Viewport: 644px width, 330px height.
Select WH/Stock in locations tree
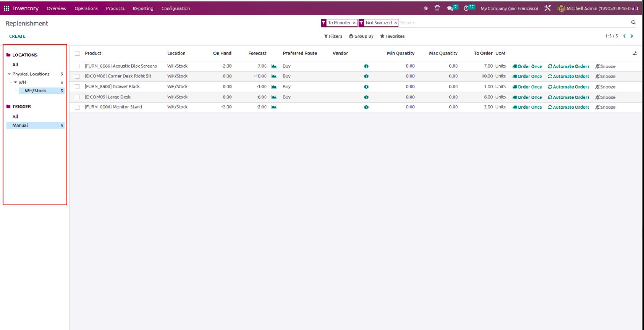pyautogui.click(x=35, y=91)
